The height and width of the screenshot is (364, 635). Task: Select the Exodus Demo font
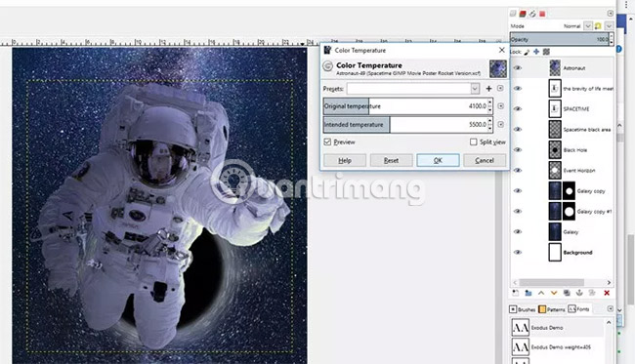557,327
